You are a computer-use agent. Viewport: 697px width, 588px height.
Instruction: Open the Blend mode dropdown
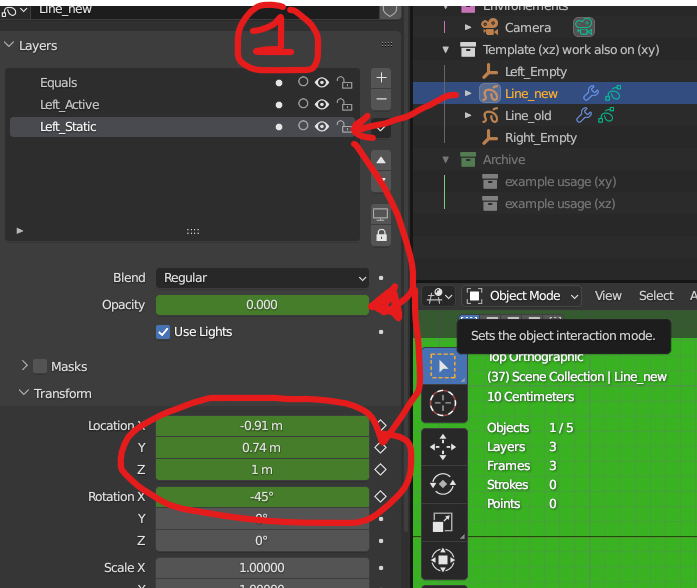pyautogui.click(x=262, y=278)
